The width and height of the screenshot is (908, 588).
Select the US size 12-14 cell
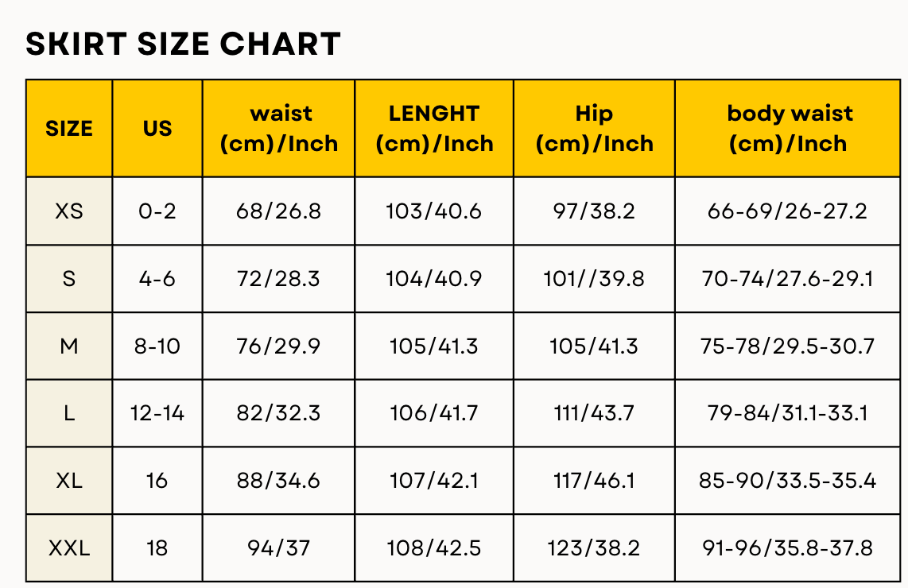coord(157,413)
